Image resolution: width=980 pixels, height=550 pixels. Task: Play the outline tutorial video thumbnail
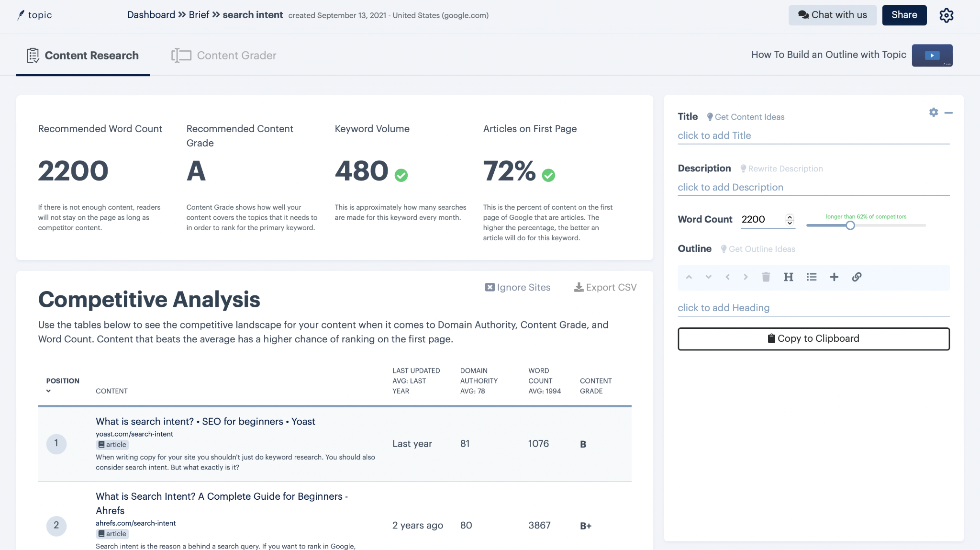932,56
